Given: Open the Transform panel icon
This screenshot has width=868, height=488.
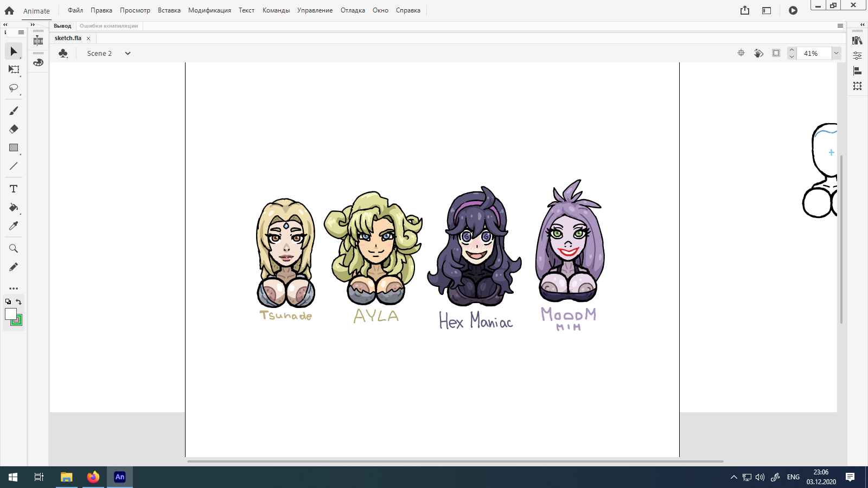Looking at the screenshot, I should pyautogui.click(x=857, y=86).
